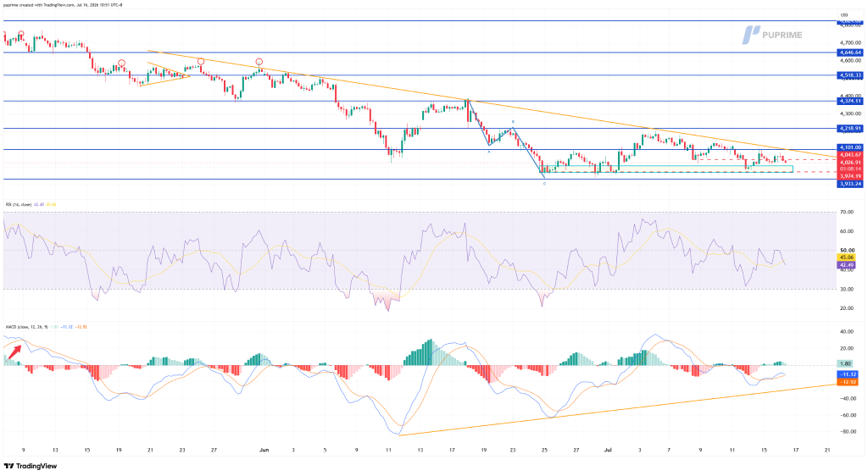Select the 4,218.91 horizontal level price label
The height and width of the screenshot is (476, 868).
point(849,128)
